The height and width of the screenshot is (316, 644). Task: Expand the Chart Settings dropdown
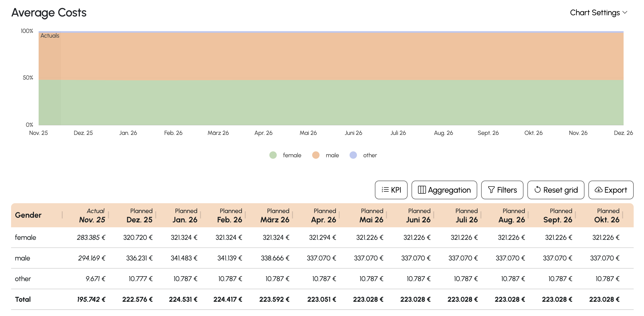(x=595, y=13)
